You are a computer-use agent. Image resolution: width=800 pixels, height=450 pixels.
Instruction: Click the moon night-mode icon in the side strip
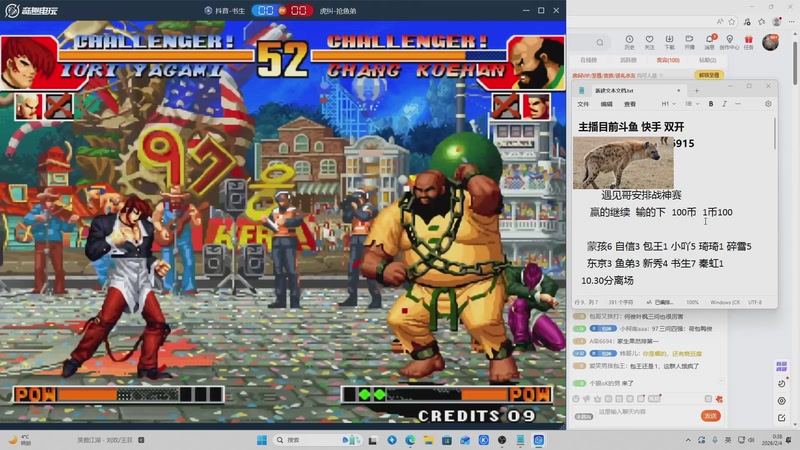pyautogui.click(x=781, y=383)
